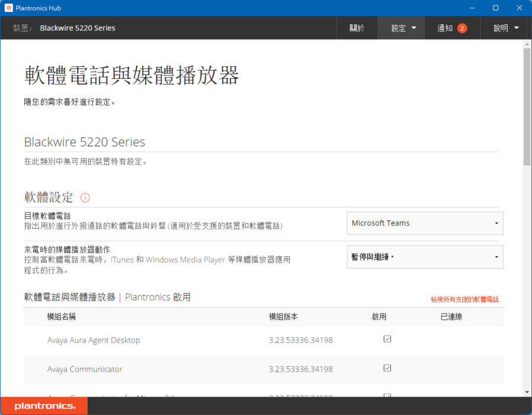Open the 檢視所有支援的軟體電話 link

pos(464,299)
